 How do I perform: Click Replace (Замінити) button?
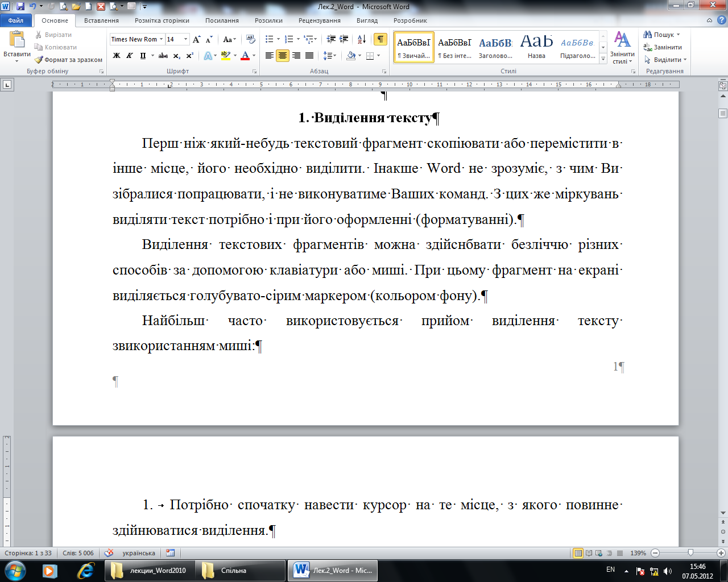click(x=663, y=47)
